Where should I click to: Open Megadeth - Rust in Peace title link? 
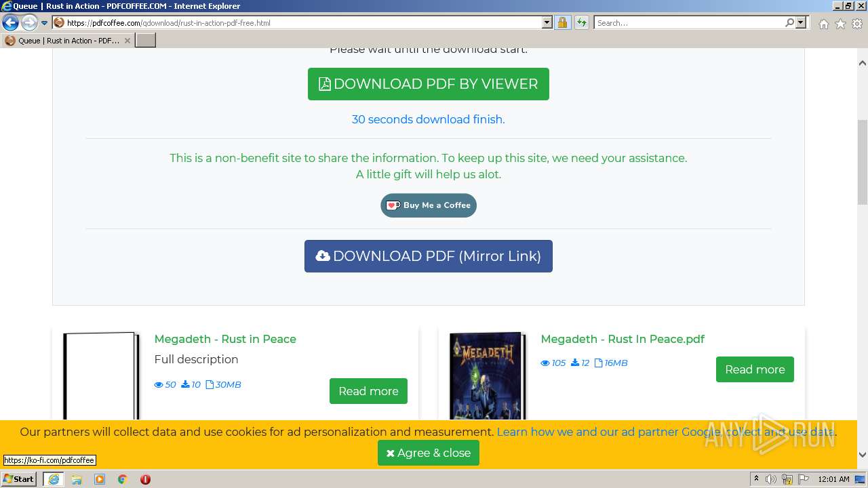(225, 339)
